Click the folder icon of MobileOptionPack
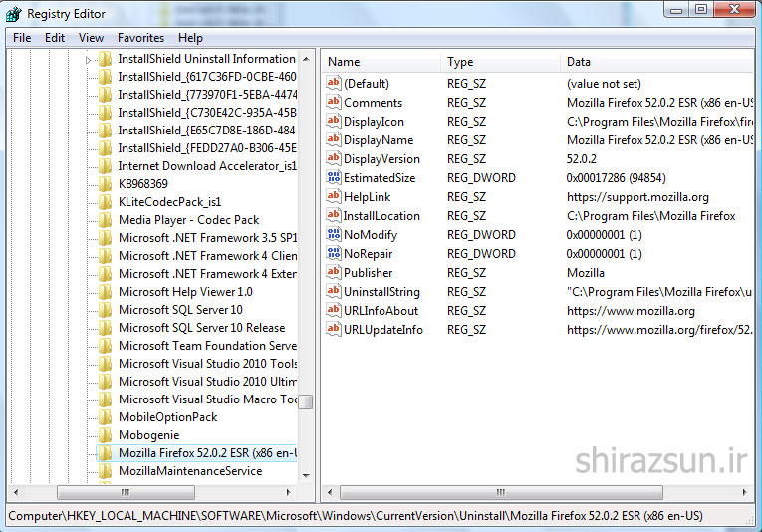Screen dimensions: 762x532 [105, 417]
